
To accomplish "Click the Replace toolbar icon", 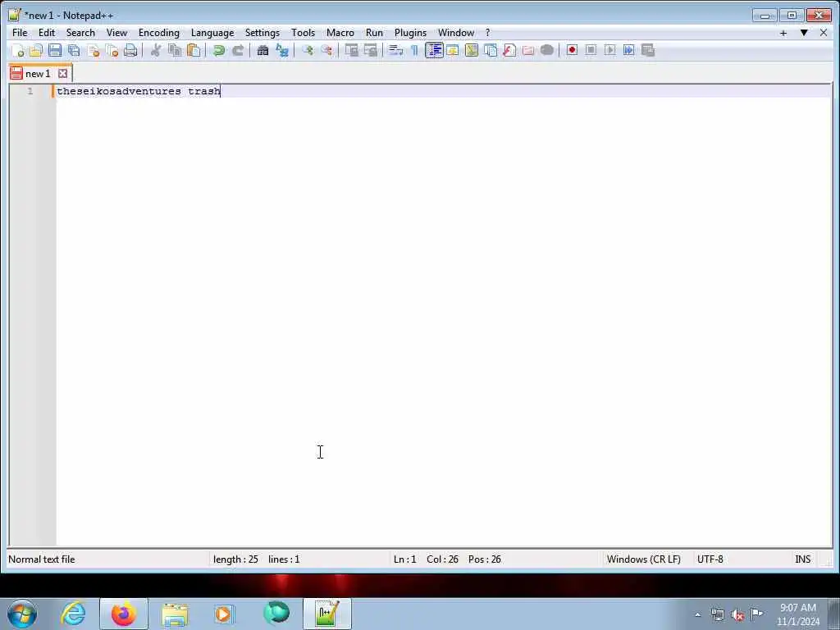I will (x=282, y=50).
